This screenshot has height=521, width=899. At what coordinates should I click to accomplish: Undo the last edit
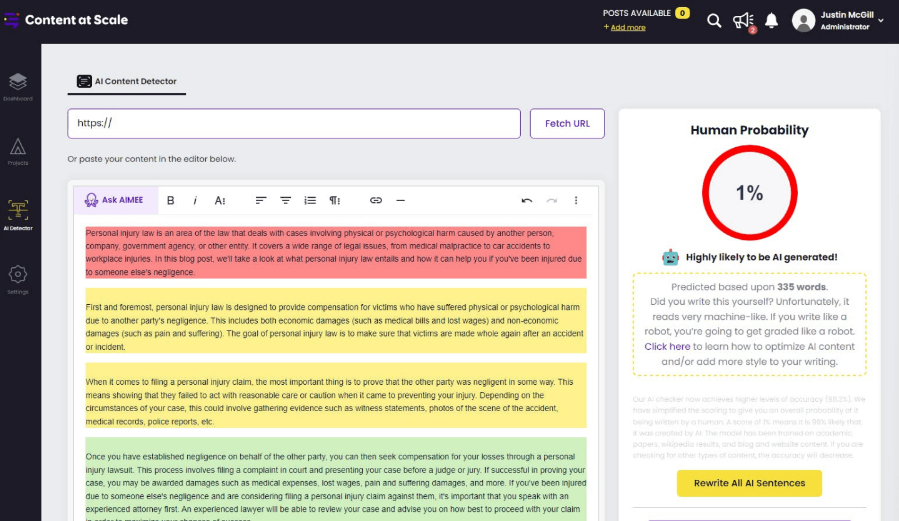click(526, 201)
